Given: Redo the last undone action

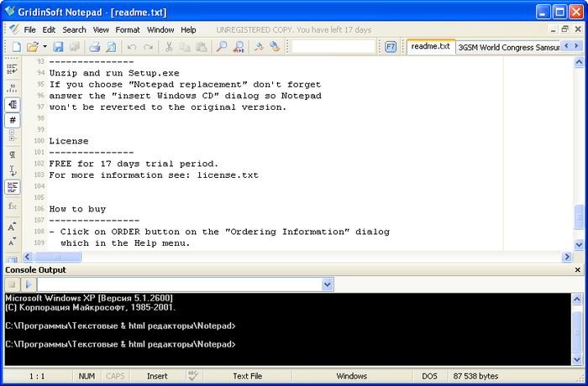Looking at the screenshot, I should coord(148,47).
